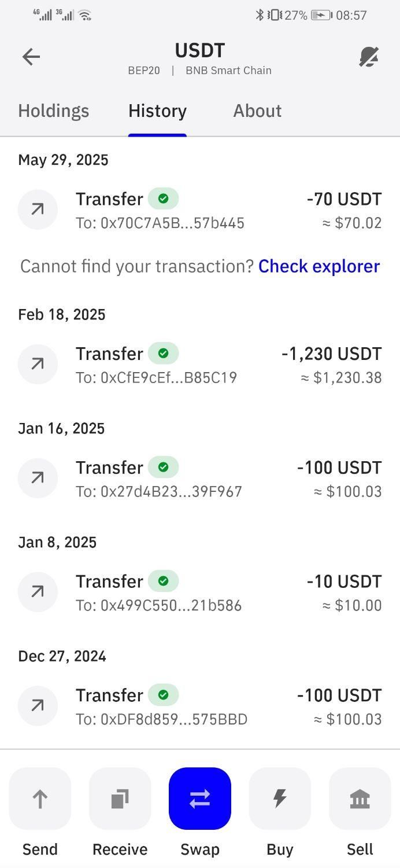Select the Buy lightning bolt icon
Viewport: 400px width, 868px height.
coord(280,799)
